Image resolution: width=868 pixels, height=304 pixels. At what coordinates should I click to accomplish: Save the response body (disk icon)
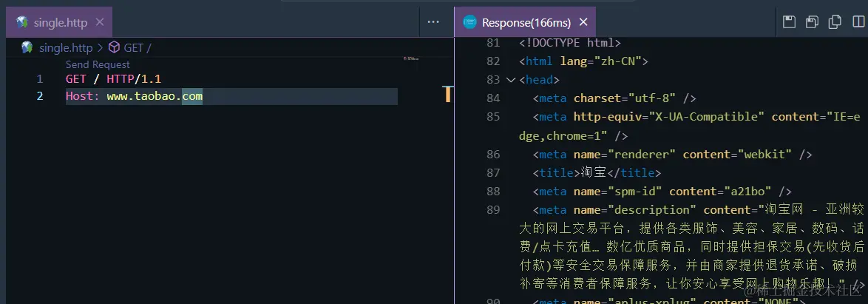[x=790, y=22]
